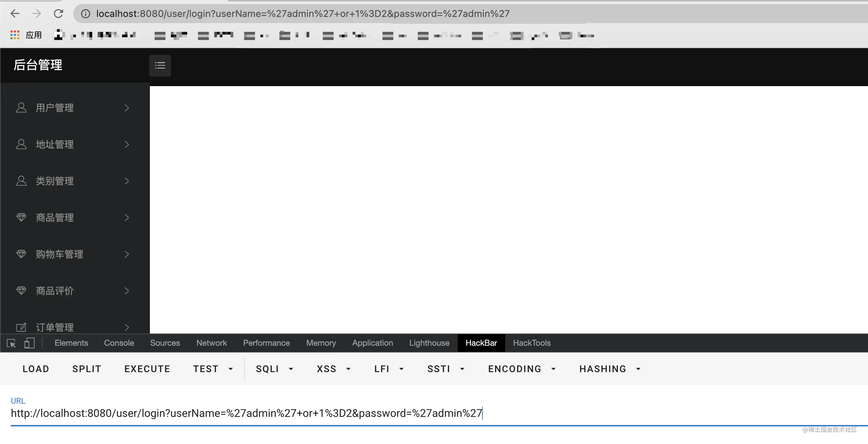Expand the 用户管理 menu chevron

(x=127, y=108)
